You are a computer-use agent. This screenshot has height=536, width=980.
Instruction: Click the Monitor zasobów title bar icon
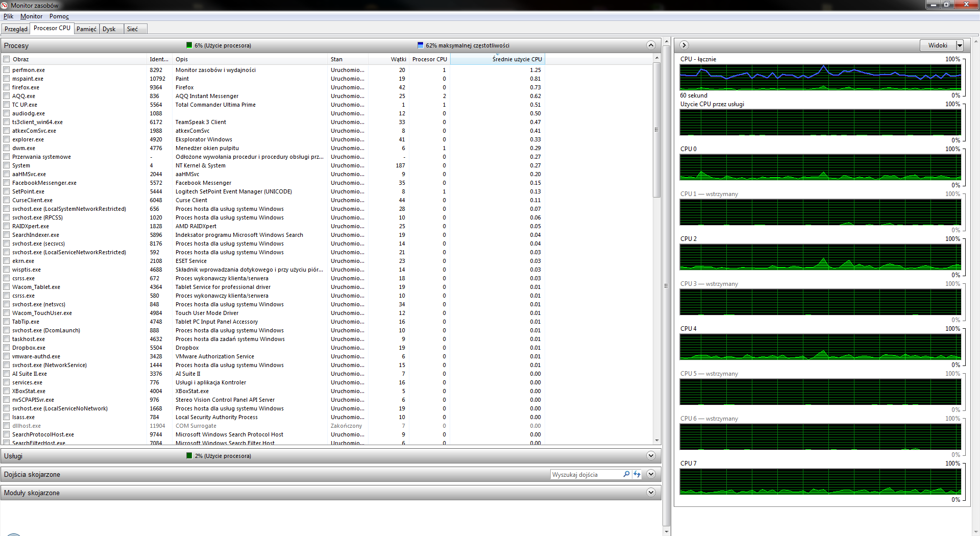[x=5, y=5]
